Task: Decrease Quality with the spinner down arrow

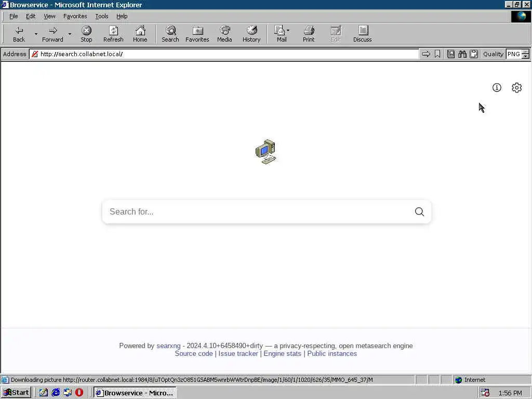Action: pyautogui.click(x=526, y=56)
